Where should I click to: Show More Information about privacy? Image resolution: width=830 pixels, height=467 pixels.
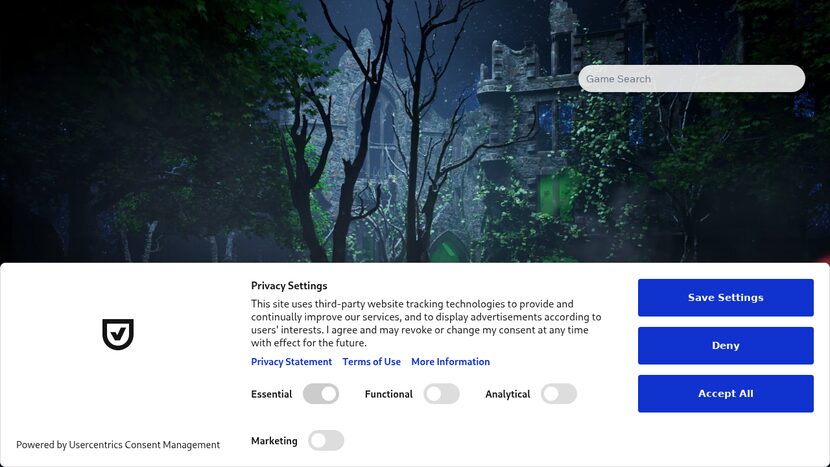coord(450,362)
